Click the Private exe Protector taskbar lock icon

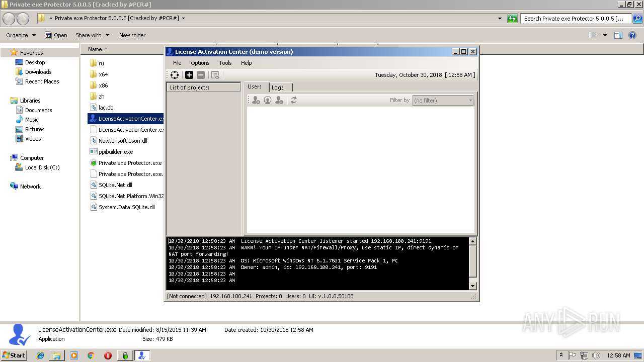[125, 355]
